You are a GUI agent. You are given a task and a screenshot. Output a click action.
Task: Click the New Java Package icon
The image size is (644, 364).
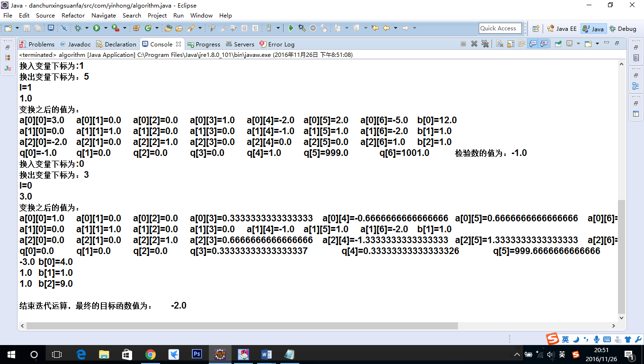136,28
